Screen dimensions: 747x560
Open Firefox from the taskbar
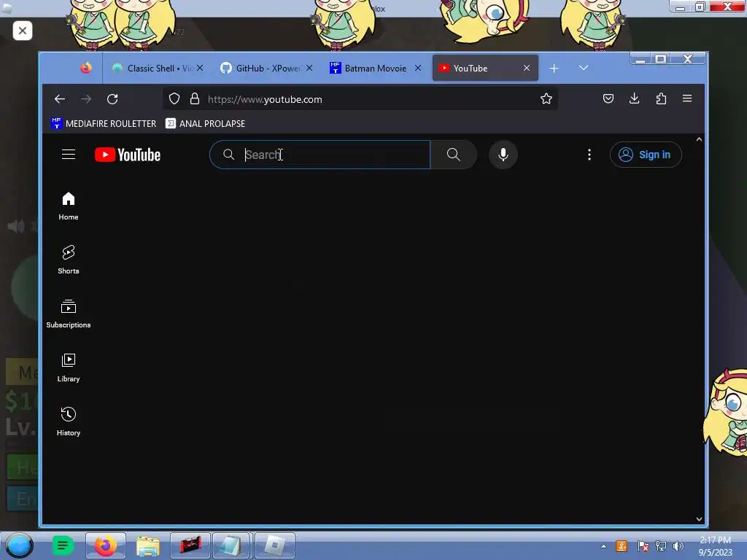(x=105, y=545)
